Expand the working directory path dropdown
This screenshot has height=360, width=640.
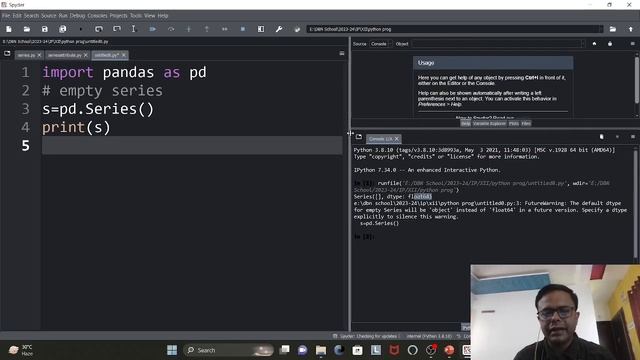click(600, 29)
